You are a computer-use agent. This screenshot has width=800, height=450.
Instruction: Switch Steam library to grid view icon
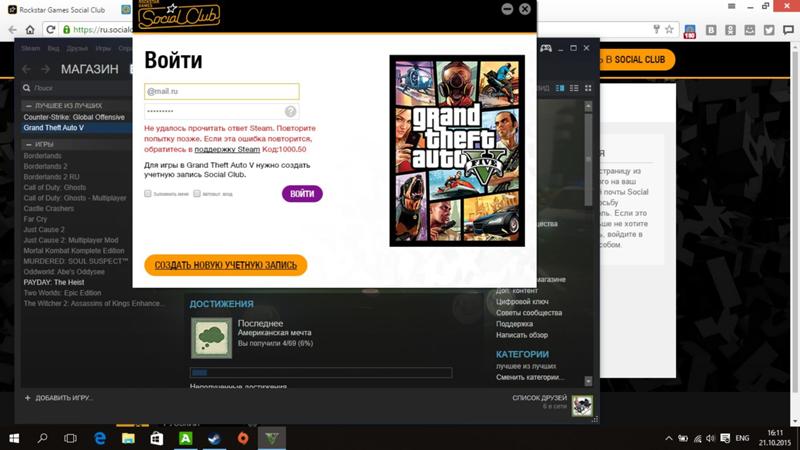[588, 88]
